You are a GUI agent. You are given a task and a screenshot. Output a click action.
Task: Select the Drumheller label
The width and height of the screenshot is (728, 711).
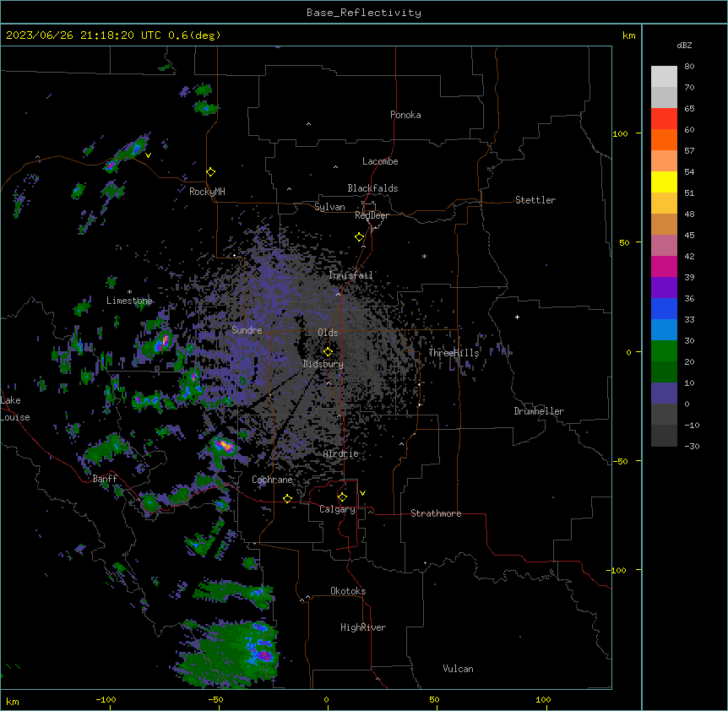(x=539, y=411)
